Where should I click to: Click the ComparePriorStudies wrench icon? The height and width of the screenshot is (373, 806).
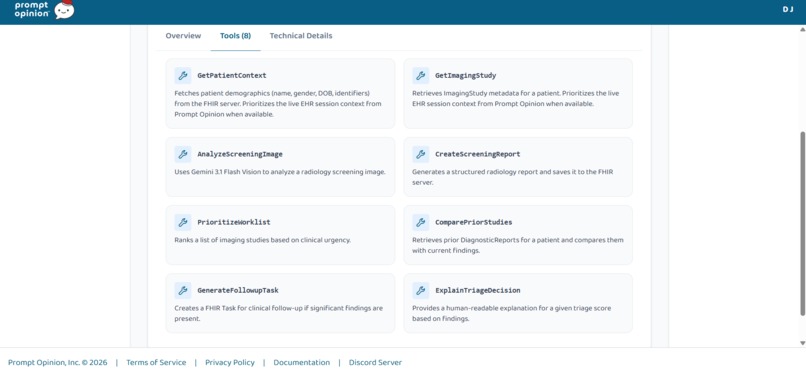tap(420, 222)
